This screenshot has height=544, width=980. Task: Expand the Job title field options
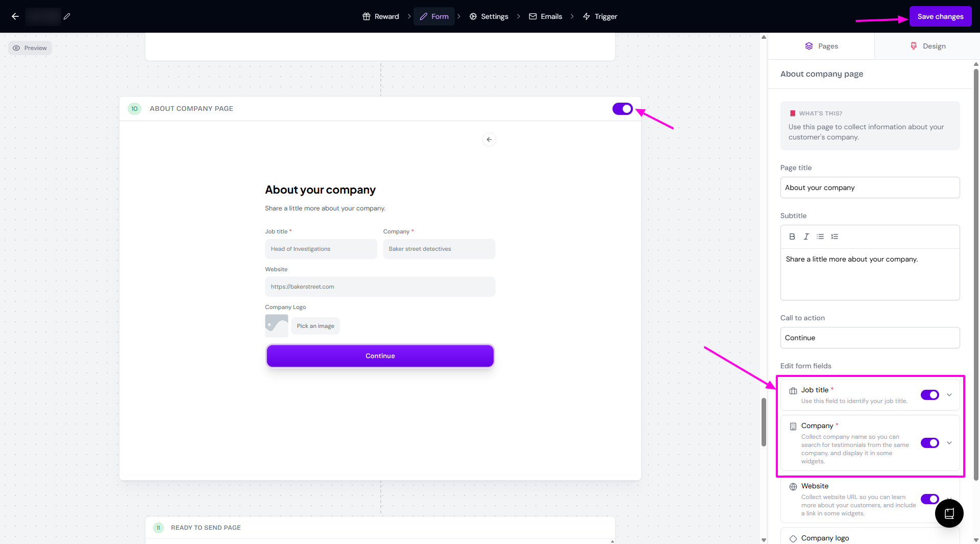[x=949, y=395]
